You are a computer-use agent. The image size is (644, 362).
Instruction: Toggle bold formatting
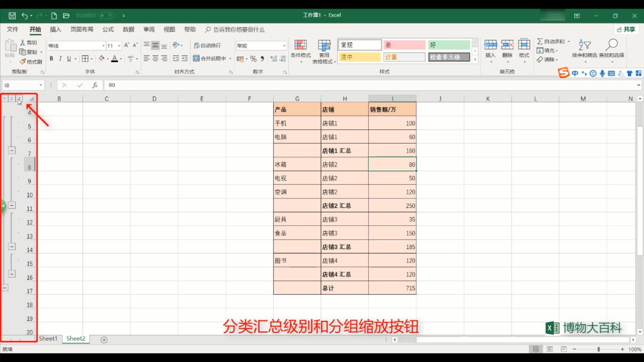[x=51, y=59]
